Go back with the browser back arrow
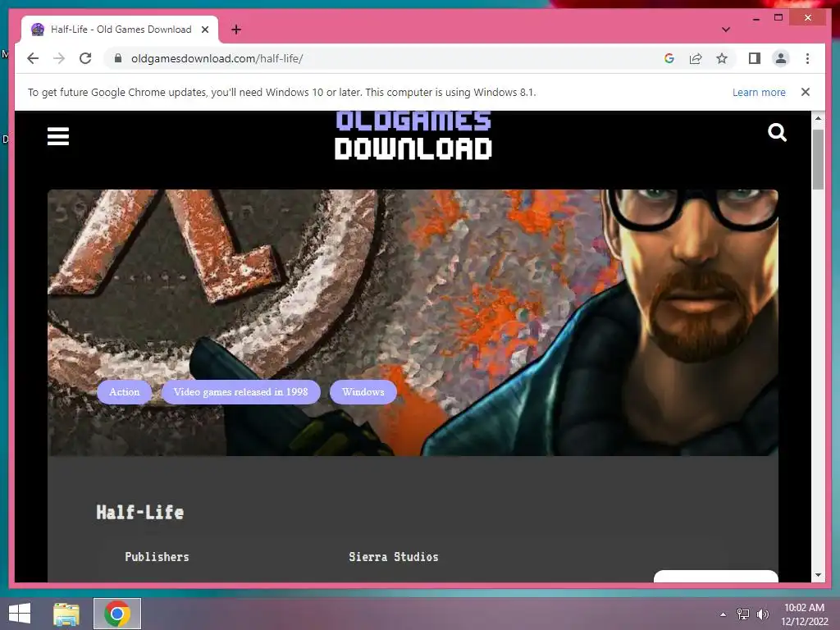This screenshot has width=840, height=630. tap(33, 58)
